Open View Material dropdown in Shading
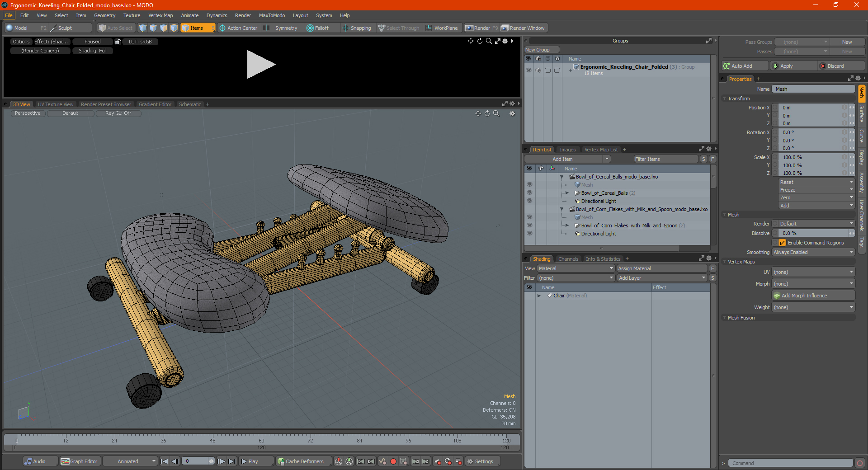Image resolution: width=868 pixels, height=470 pixels. 576,268
